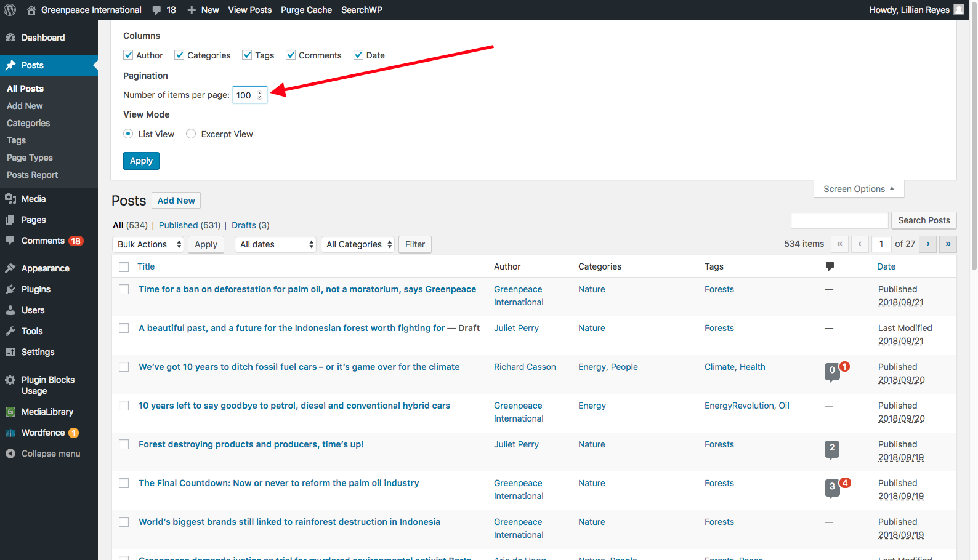Click the Collapse menu arrow icon
Screen dimensions: 978x560
point(10,454)
